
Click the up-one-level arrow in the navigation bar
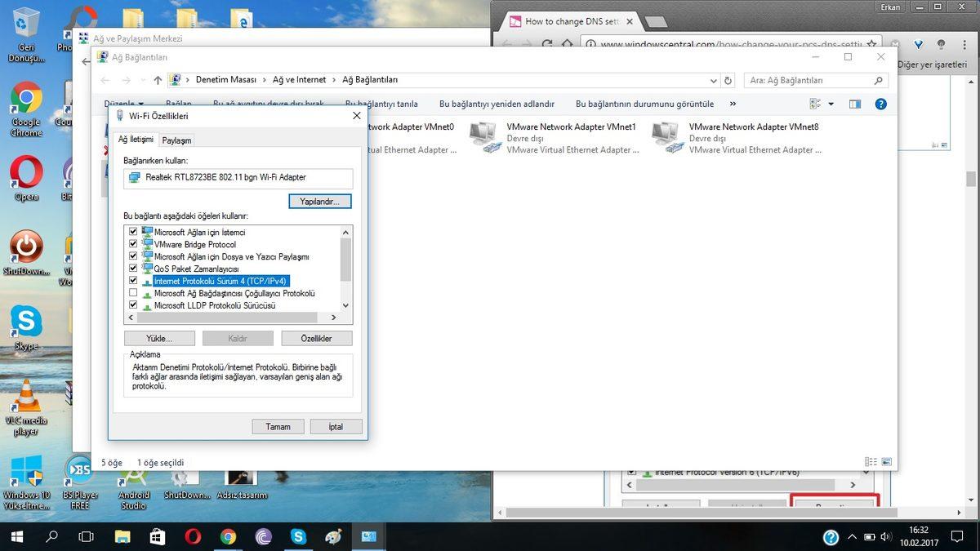pos(157,80)
